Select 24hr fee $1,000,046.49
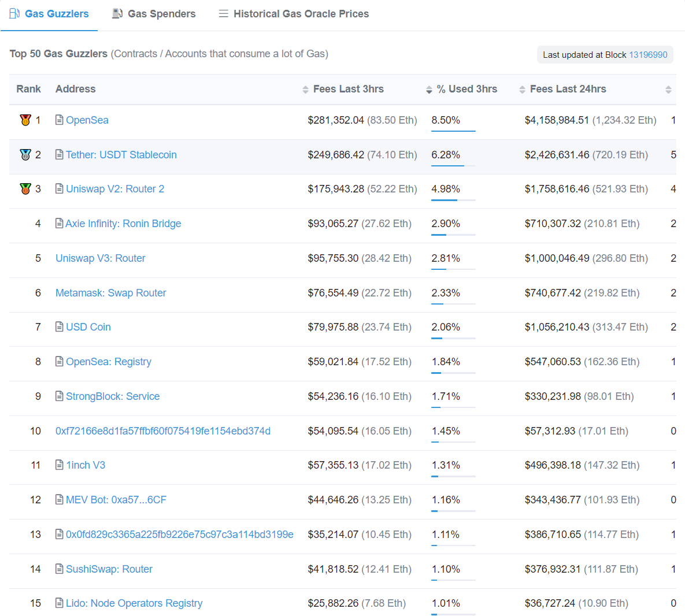This screenshot has width=685, height=616. 557,258
